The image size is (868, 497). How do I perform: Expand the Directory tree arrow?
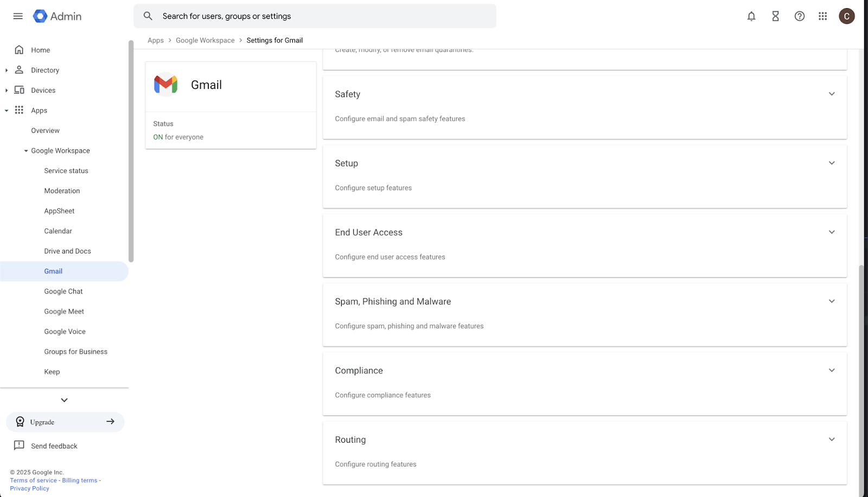7,70
